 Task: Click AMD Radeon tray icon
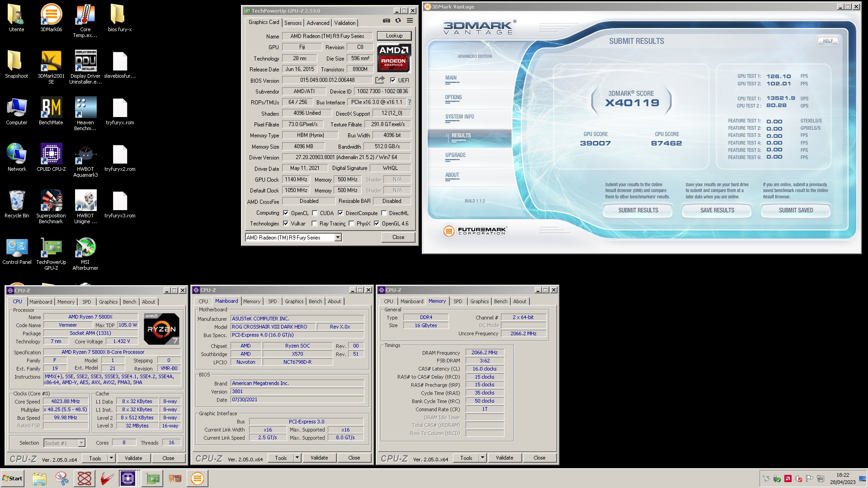point(788,479)
